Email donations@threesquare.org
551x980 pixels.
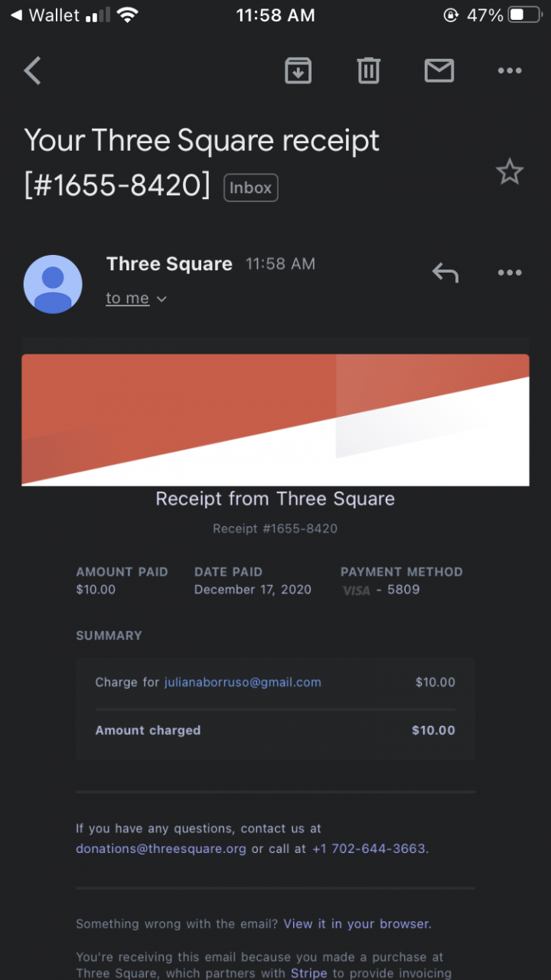click(161, 848)
